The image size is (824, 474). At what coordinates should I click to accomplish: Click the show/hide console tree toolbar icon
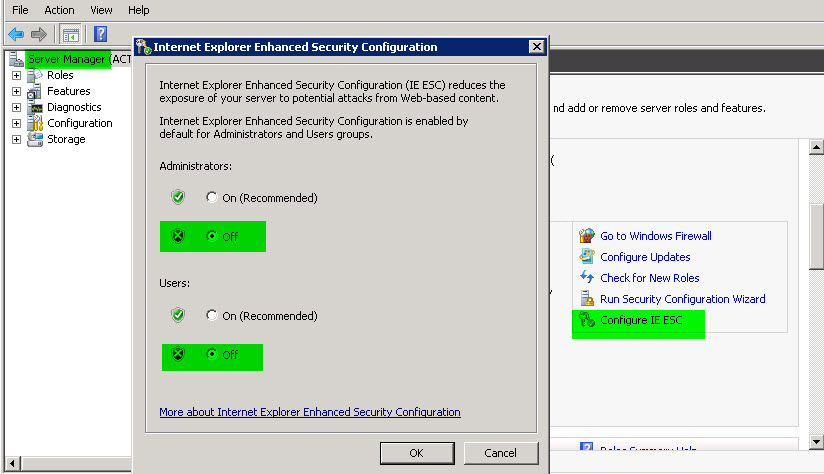coord(70,35)
